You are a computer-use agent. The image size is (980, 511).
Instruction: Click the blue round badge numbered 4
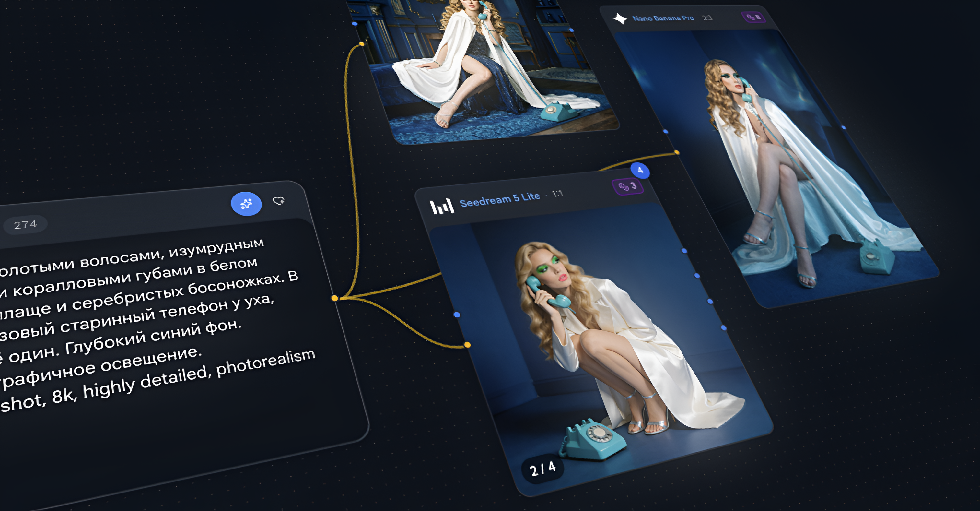640,170
